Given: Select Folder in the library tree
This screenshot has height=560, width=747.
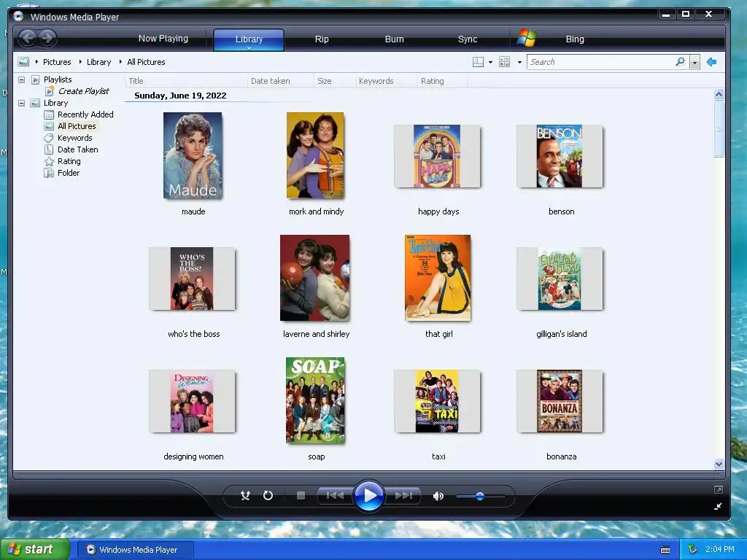Looking at the screenshot, I should pyautogui.click(x=69, y=173).
